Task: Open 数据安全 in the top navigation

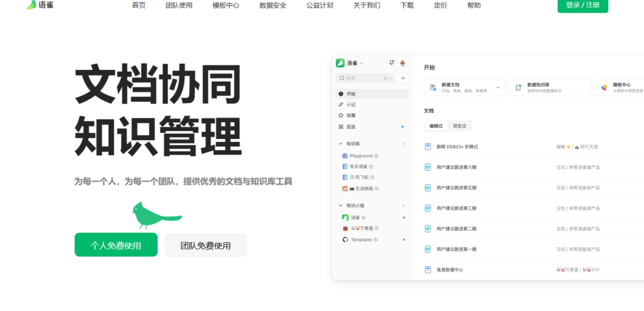Action: pos(273,5)
